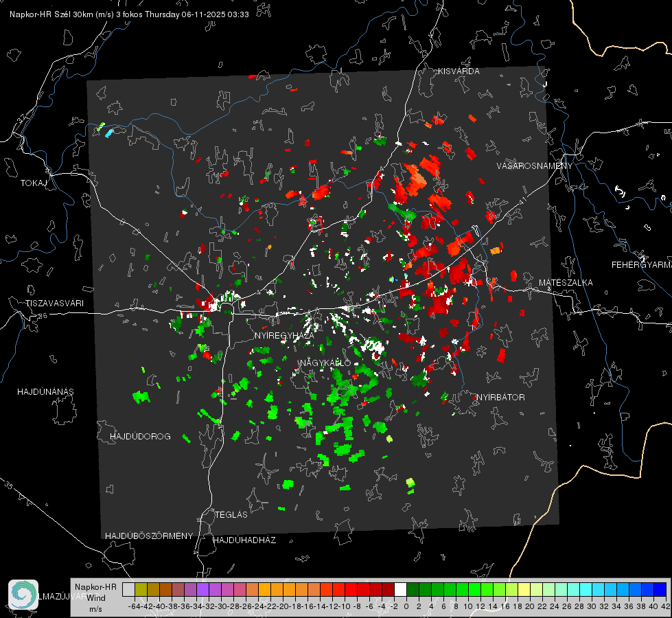
Task: Click the HAJDÚHADHÁZ town label
Action: [244, 540]
